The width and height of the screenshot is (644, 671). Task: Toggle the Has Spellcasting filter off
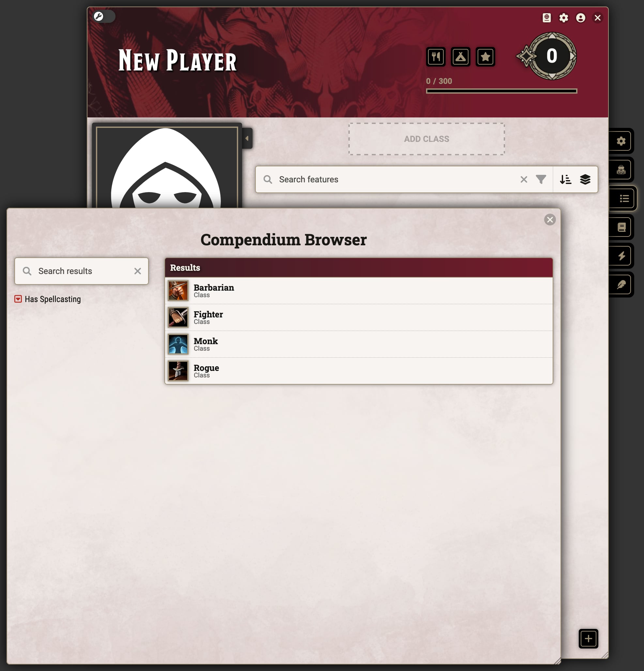(x=18, y=299)
